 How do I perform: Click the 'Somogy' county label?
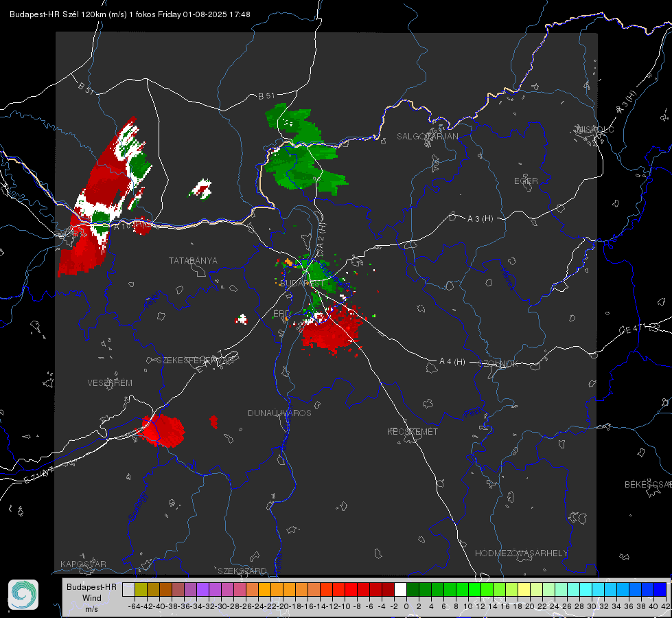[137, 507]
